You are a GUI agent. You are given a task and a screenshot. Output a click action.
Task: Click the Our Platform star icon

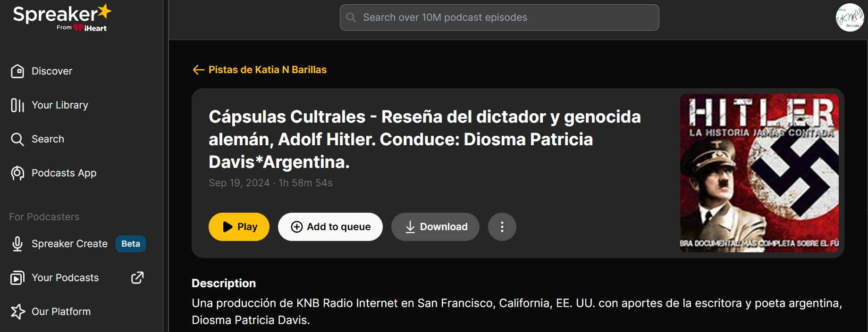pyautogui.click(x=17, y=312)
